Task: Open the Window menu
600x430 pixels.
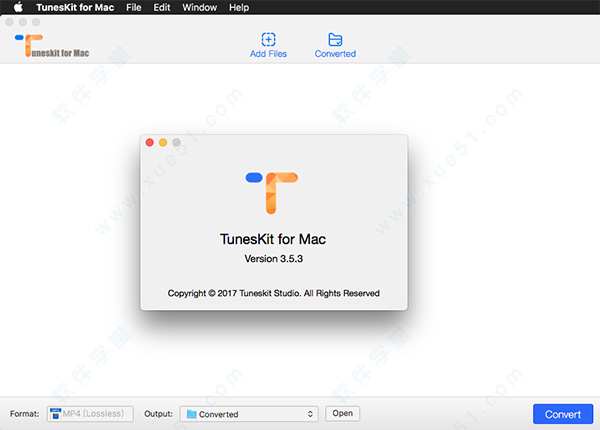Action: pos(199,7)
